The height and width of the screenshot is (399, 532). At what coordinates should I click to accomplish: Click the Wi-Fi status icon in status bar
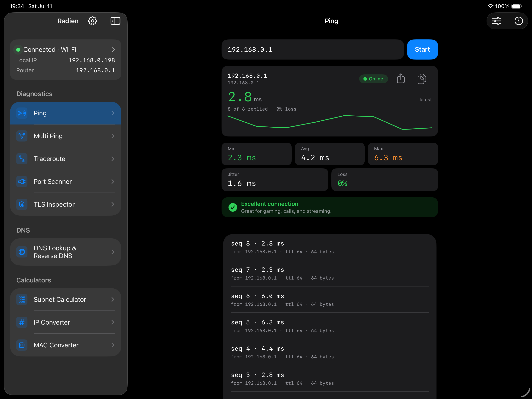tap(490, 6)
